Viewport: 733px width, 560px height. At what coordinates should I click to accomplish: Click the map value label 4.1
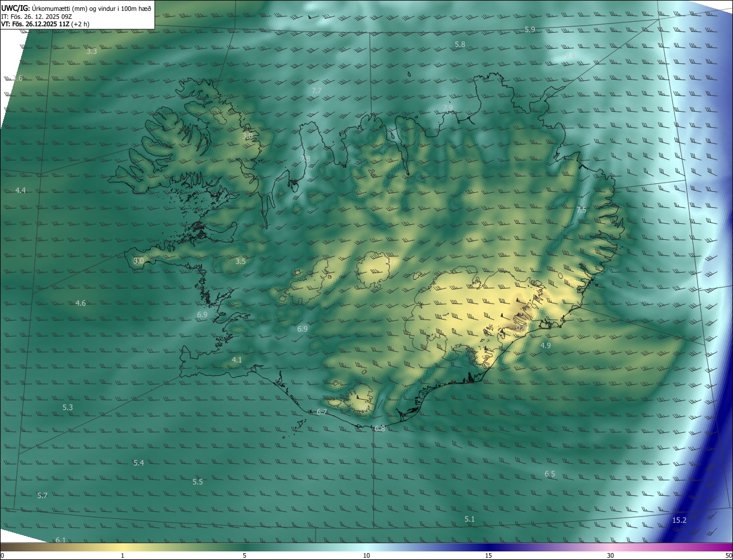[x=237, y=360]
